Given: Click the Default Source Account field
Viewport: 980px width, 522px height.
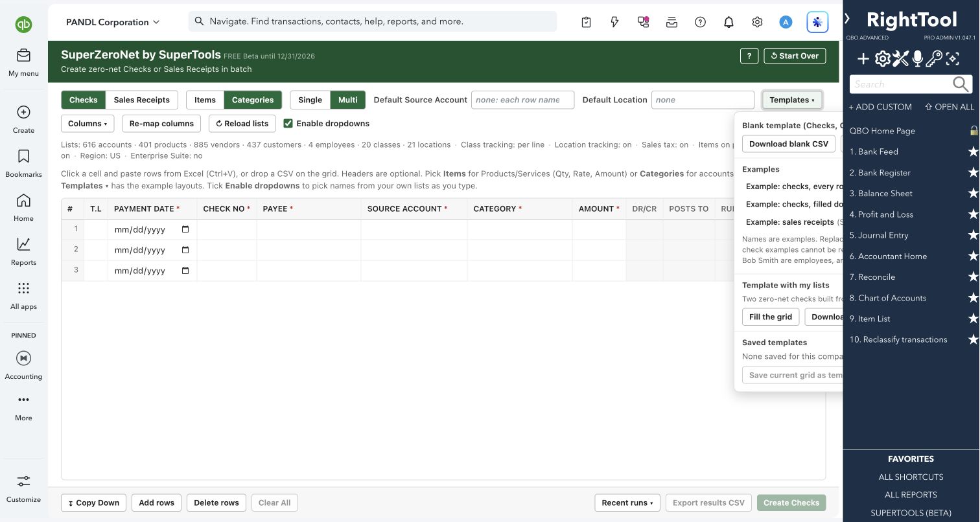Looking at the screenshot, I should (x=523, y=100).
